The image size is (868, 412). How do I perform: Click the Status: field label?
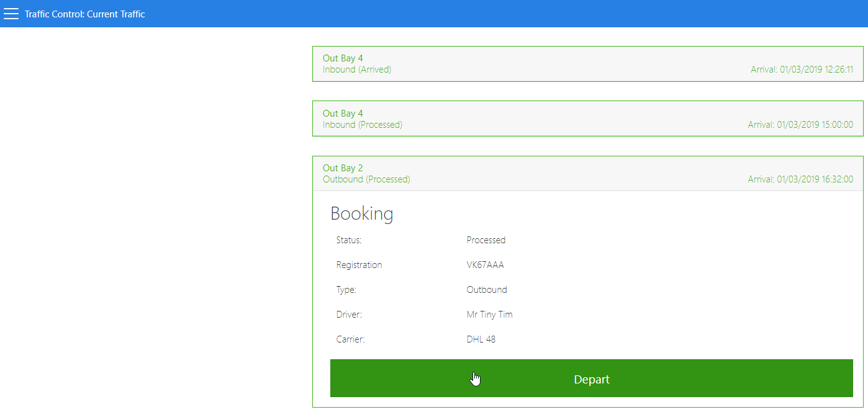tap(348, 240)
